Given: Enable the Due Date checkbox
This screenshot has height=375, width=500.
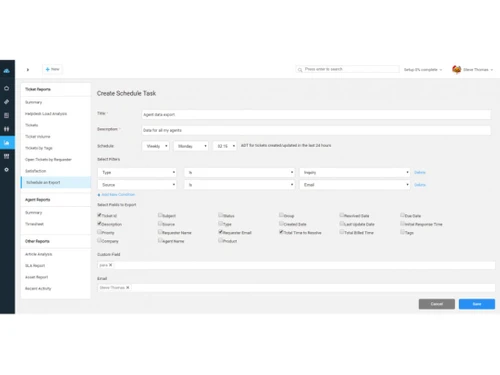Looking at the screenshot, I should pyautogui.click(x=402, y=215).
